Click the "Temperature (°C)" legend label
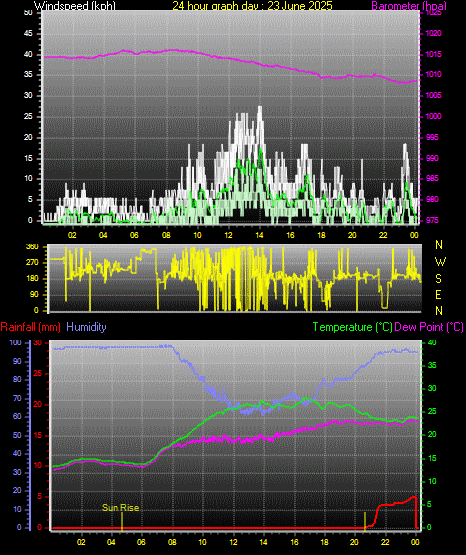466x555 pixels. pyautogui.click(x=352, y=327)
